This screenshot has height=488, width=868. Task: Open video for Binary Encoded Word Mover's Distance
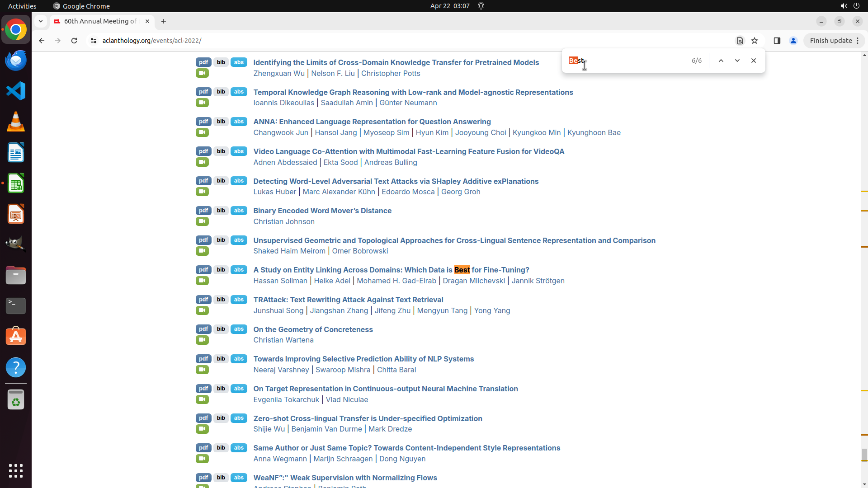[x=202, y=221]
